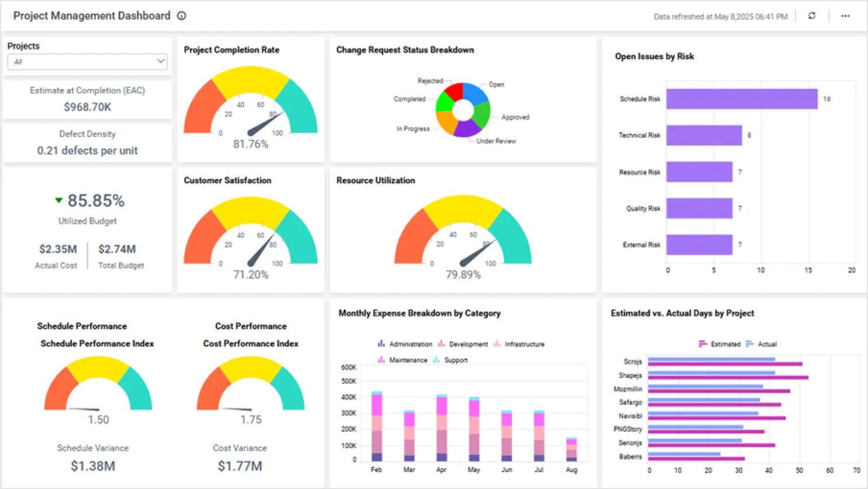This screenshot has height=489, width=868.
Task: Click the Projects dropdown chevron arrow
Action: click(x=160, y=61)
